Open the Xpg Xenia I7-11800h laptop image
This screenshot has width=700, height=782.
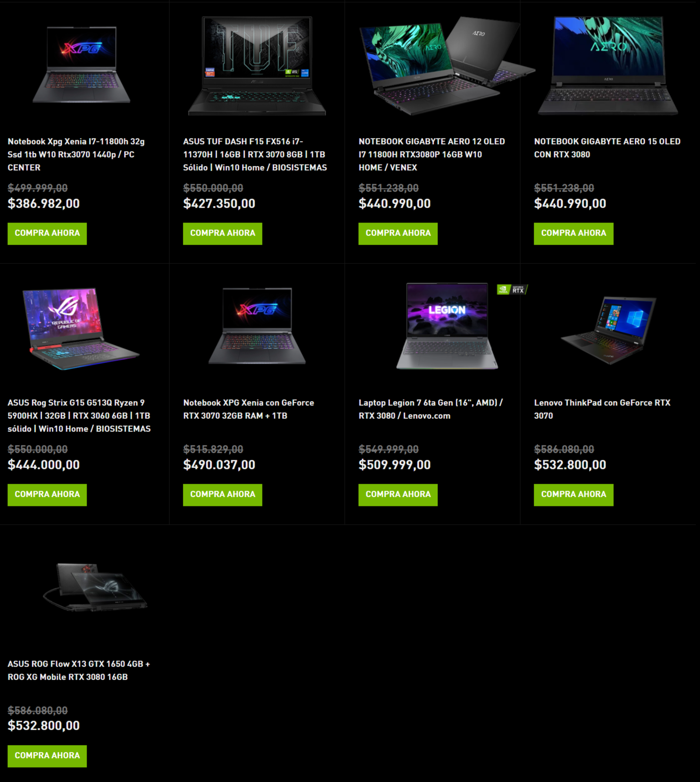(x=81, y=65)
